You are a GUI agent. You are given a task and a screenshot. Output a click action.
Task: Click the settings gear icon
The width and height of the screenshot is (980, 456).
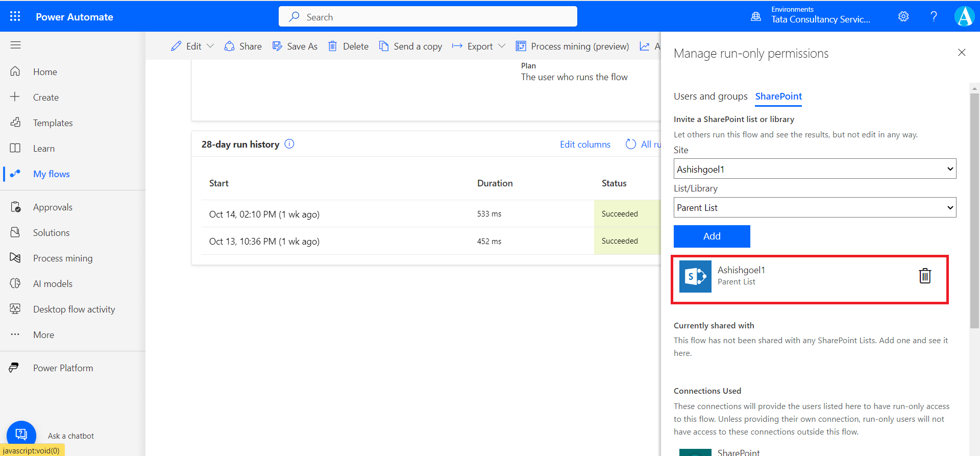click(903, 16)
